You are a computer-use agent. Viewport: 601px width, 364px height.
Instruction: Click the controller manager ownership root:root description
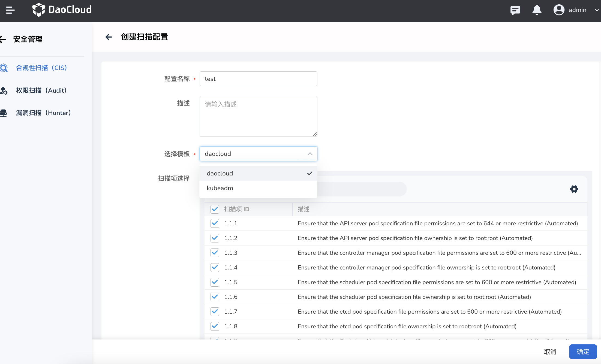click(426, 268)
